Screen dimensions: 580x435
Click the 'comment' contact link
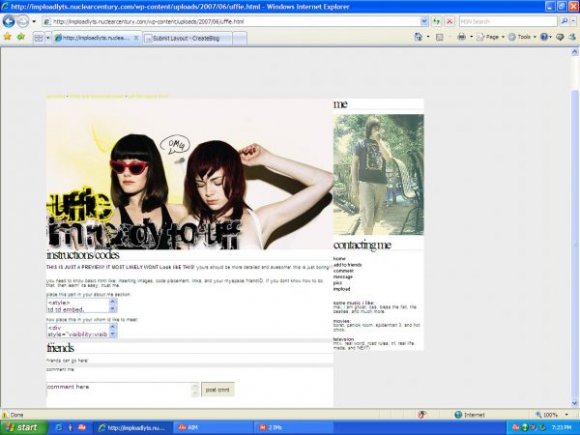[343, 271]
